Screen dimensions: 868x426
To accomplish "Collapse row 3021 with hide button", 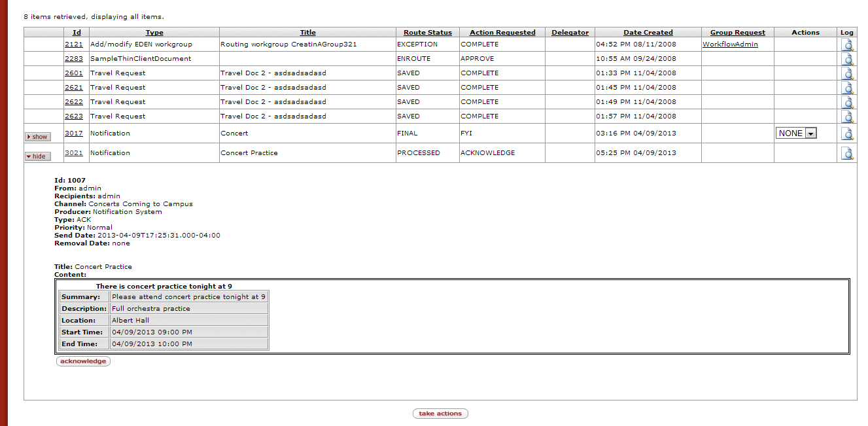I will [x=37, y=156].
